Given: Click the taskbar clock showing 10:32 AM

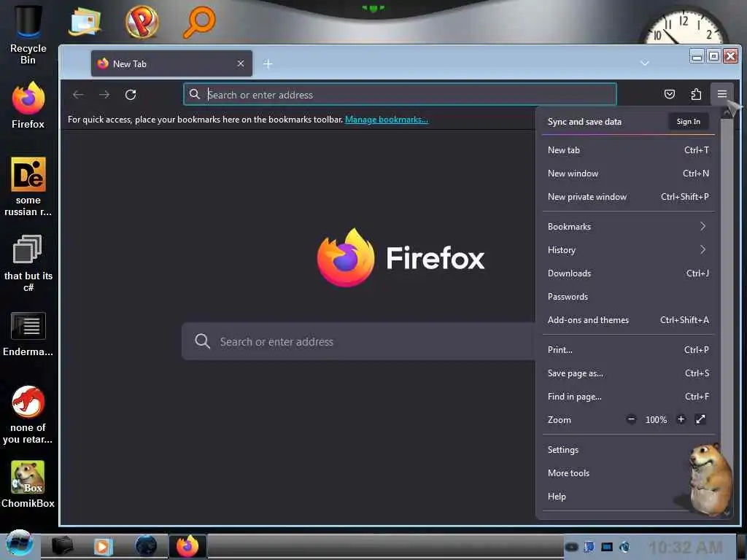Looking at the screenshot, I should pos(686,548).
